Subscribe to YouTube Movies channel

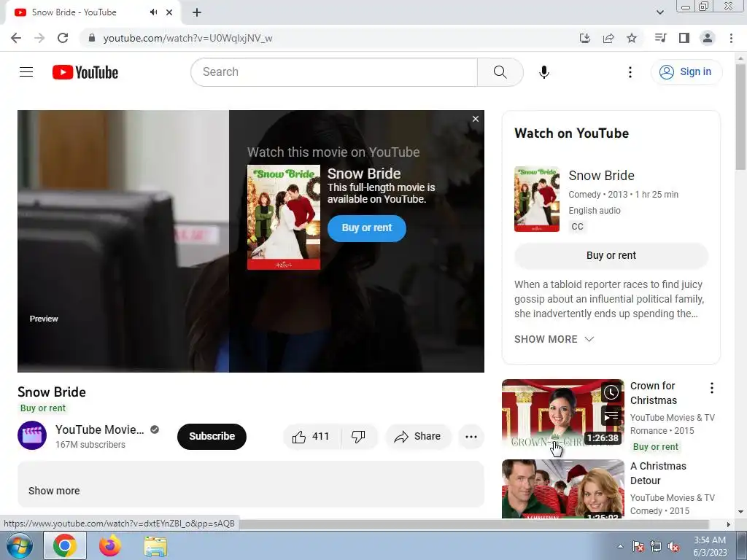pos(212,437)
